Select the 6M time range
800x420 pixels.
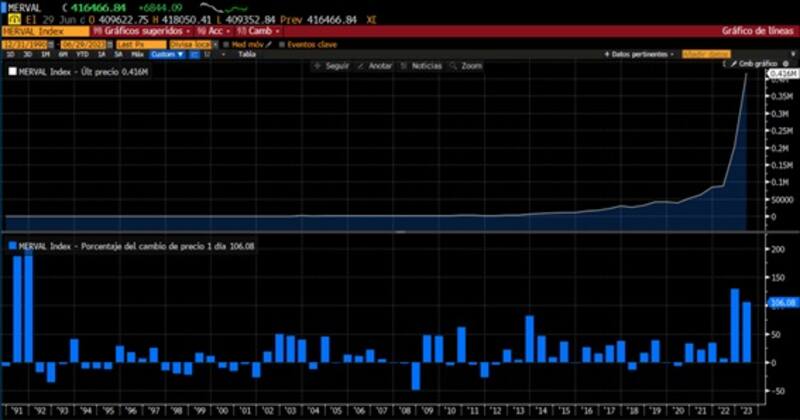point(66,54)
